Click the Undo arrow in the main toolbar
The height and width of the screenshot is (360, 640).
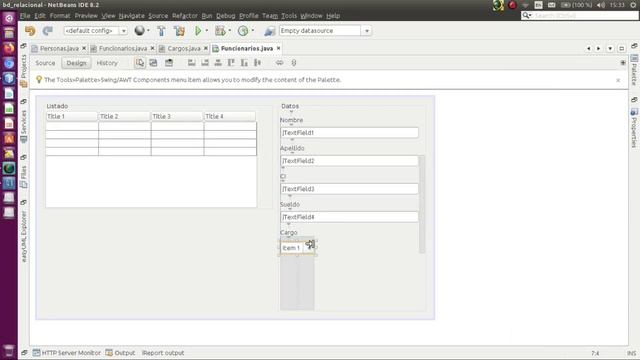click(30, 31)
